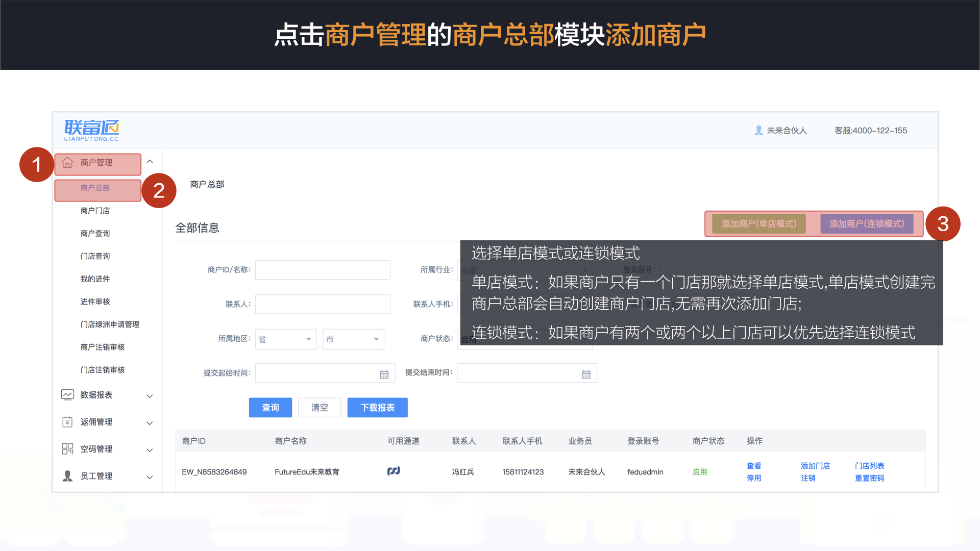This screenshot has height=551, width=980.
Task: Click 添加商户(连锁模式) button
Action: [x=867, y=224]
